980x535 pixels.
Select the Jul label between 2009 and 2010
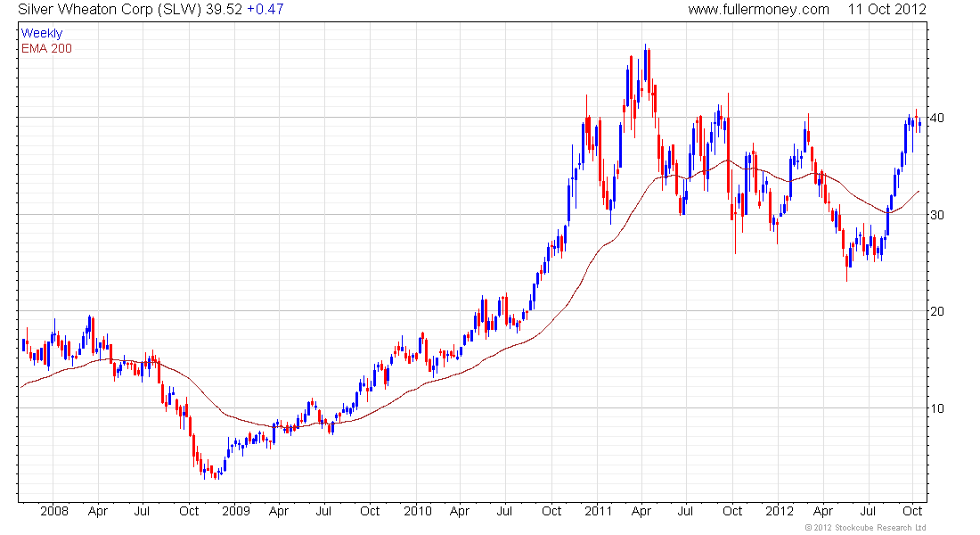pos(323,511)
